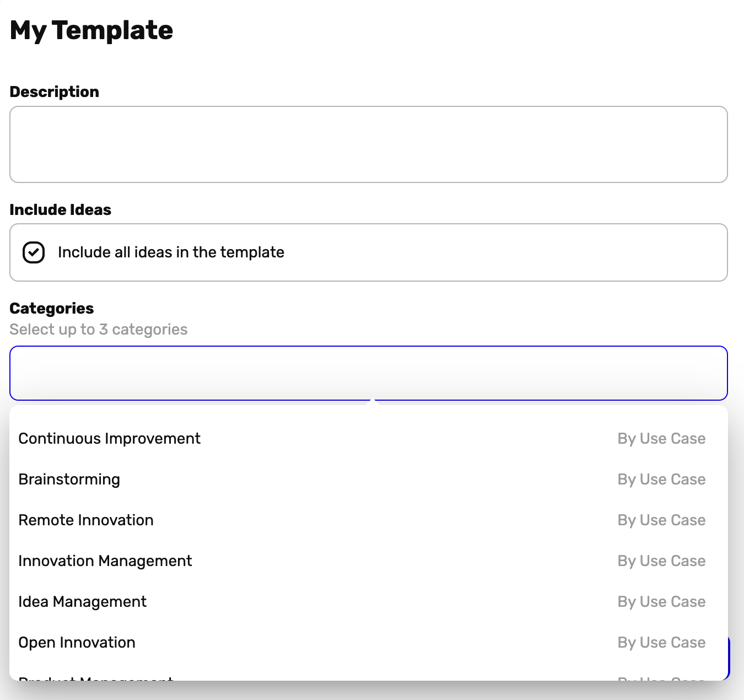The width and height of the screenshot is (744, 700).
Task: Click the 'Include all ideas in the template' label
Action: pos(171,252)
